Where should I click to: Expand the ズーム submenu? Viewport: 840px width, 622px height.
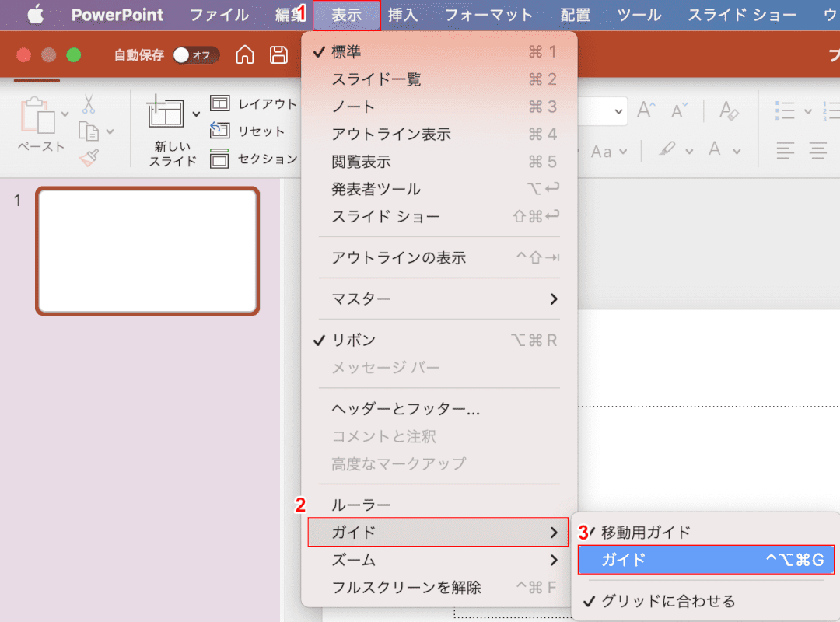pos(439,561)
